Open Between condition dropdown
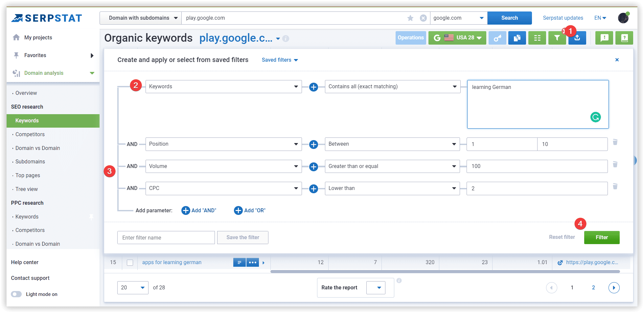This screenshot has width=644, height=313. [392, 144]
